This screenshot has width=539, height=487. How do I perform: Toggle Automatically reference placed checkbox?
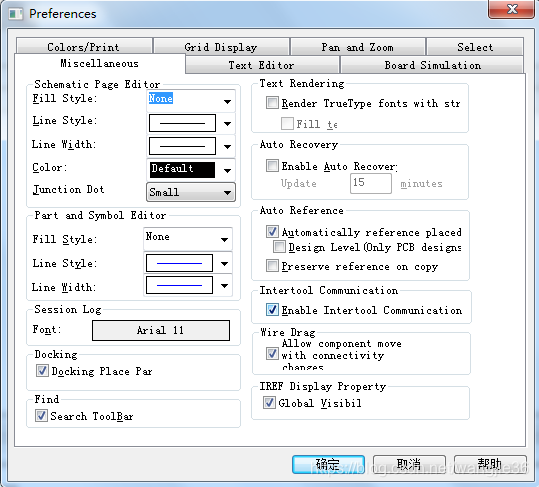coord(272,231)
